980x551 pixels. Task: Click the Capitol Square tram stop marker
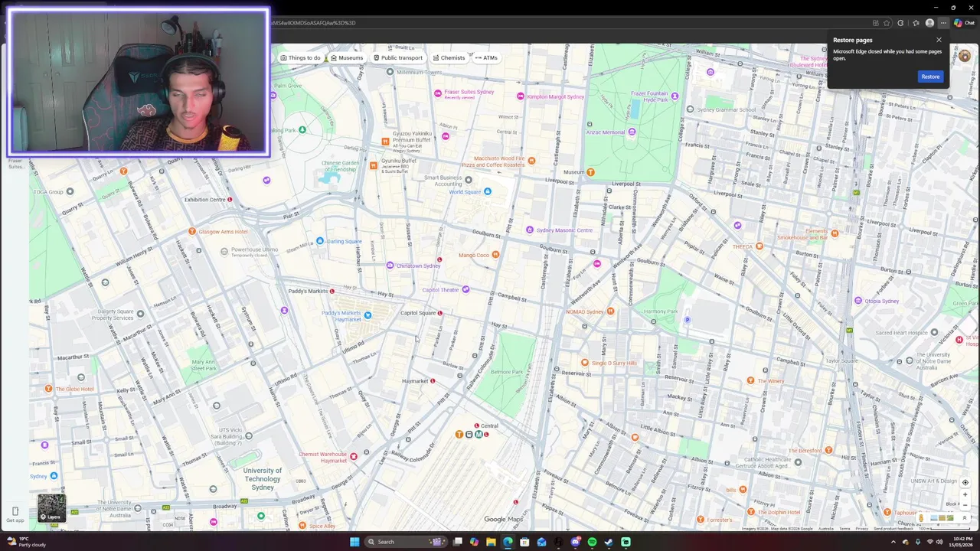(x=439, y=313)
